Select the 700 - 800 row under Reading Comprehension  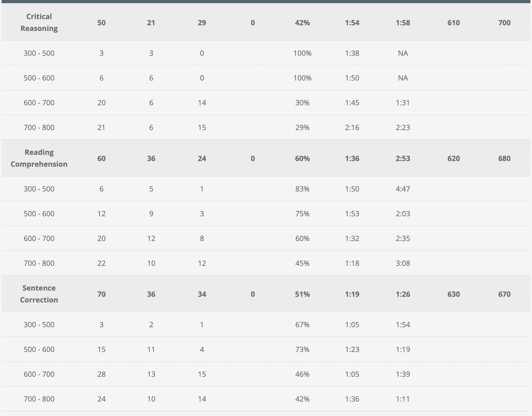point(39,263)
